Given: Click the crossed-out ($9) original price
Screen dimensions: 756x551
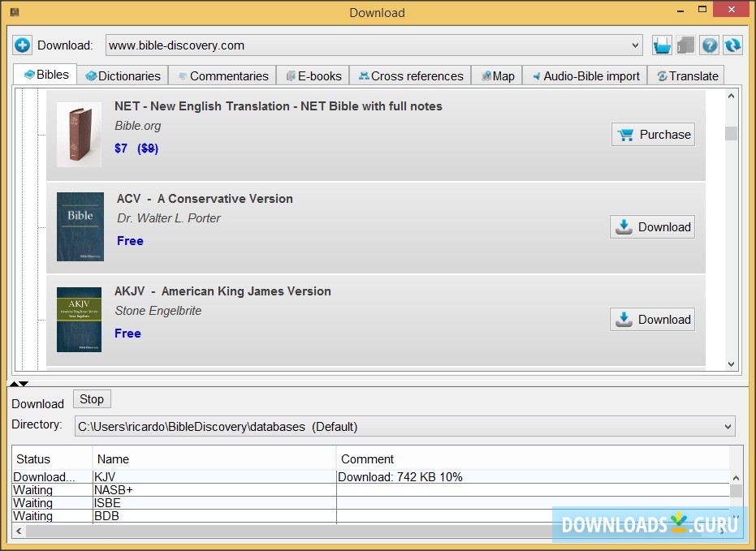Looking at the screenshot, I should (x=148, y=149).
